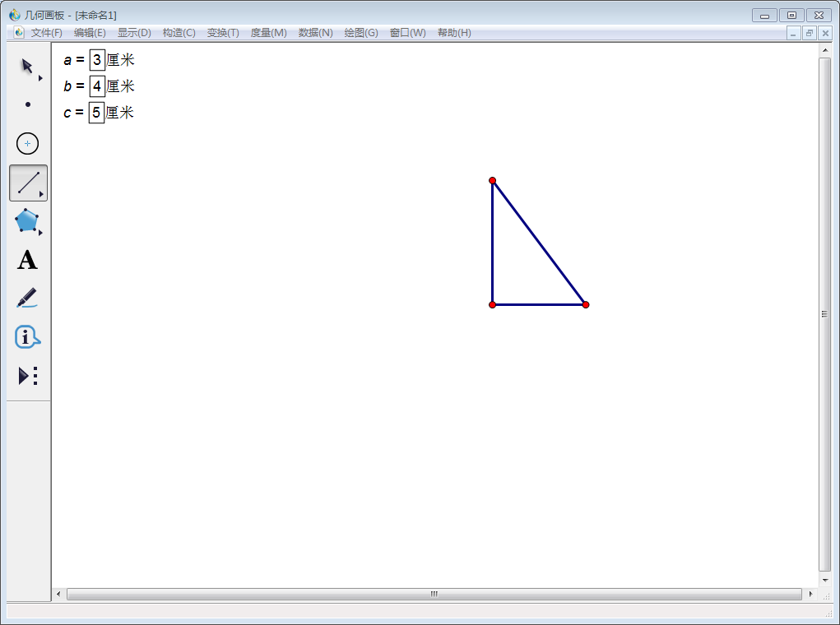Click the parameter b value box
Screen dimensions: 840x625
(97, 86)
